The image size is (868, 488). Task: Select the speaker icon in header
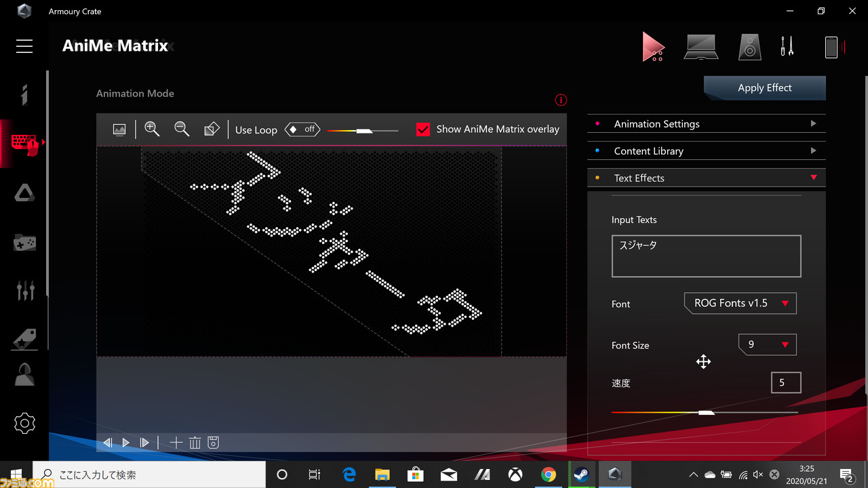(749, 47)
